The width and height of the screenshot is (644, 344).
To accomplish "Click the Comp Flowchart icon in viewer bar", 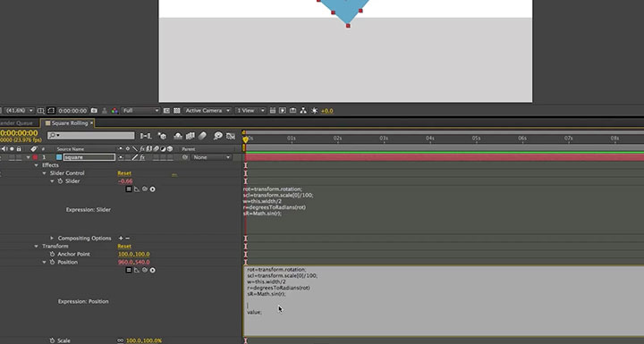I will pos(303,111).
